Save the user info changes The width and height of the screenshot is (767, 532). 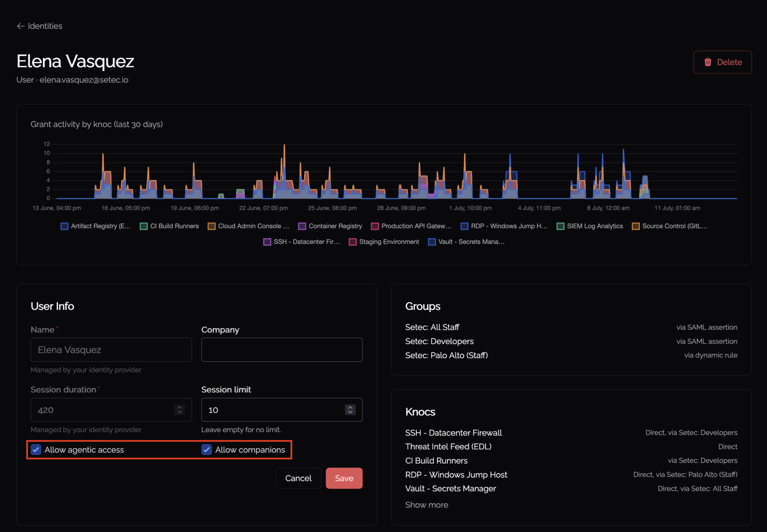344,478
